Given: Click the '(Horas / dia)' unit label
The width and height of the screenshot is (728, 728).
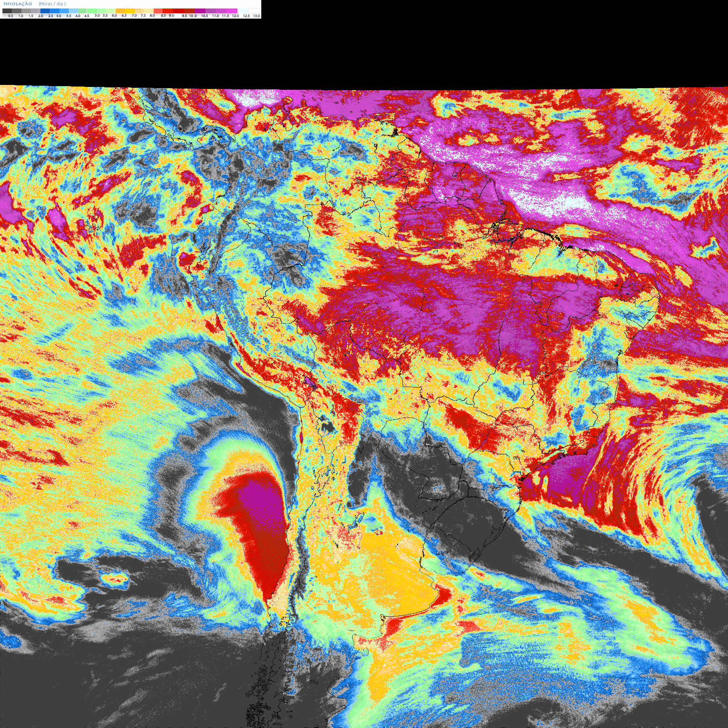Looking at the screenshot, I should 52,4.
